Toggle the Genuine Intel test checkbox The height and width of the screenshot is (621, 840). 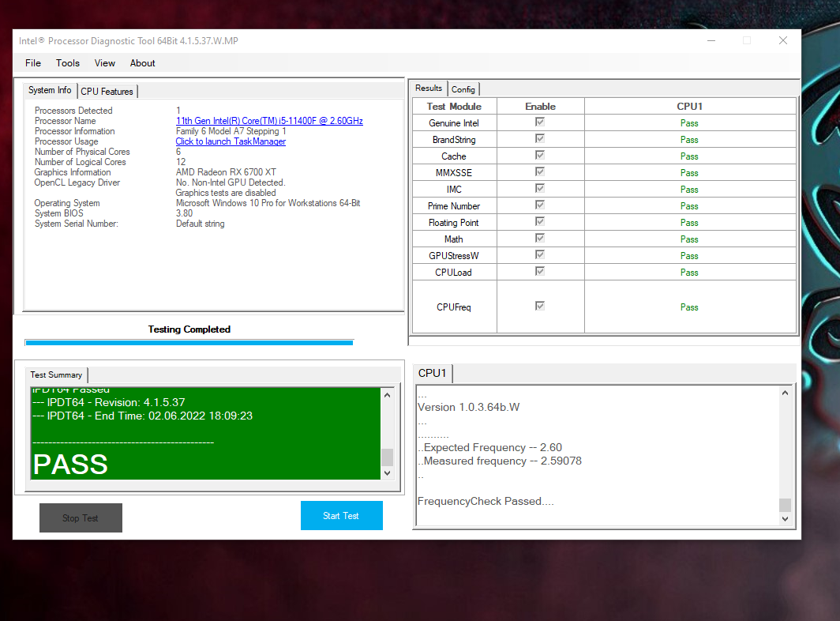tap(540, 122)
